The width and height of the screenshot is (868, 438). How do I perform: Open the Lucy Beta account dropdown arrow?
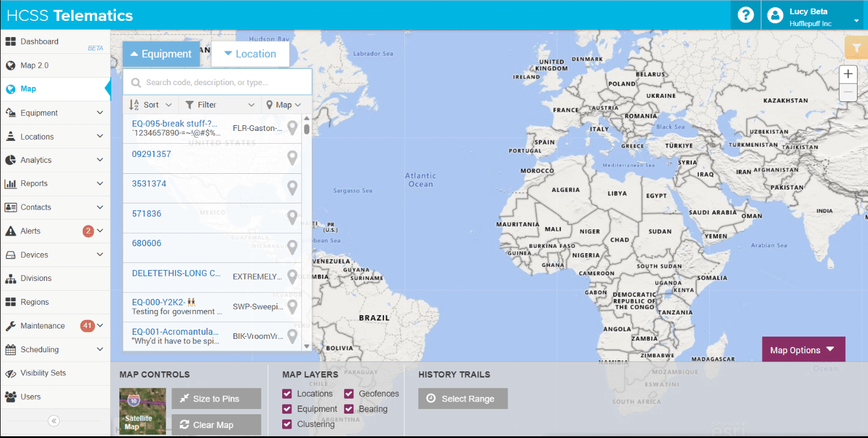[x=856, y=21]
